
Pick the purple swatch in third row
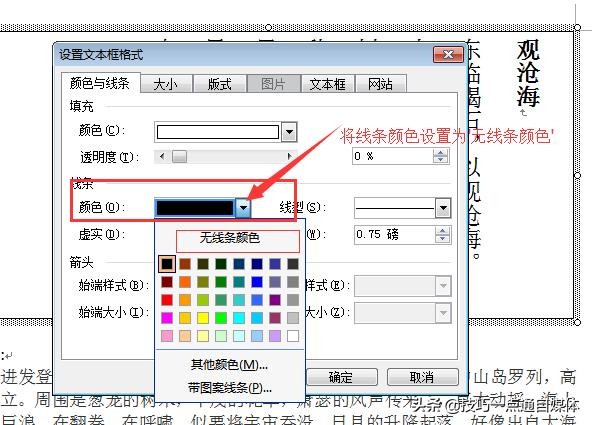click(275, 300)
